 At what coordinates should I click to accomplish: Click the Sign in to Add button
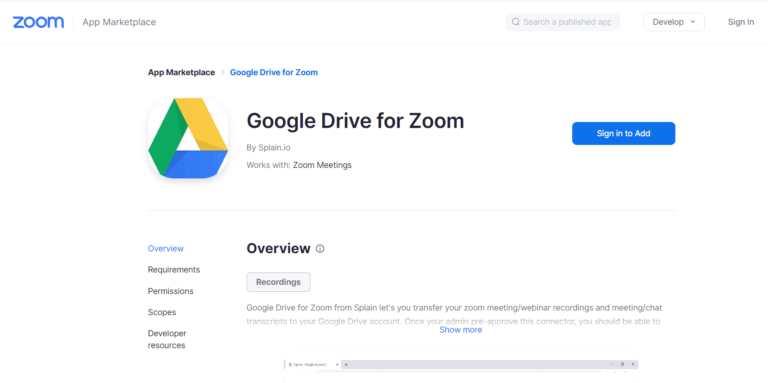(x=624, y=133)
